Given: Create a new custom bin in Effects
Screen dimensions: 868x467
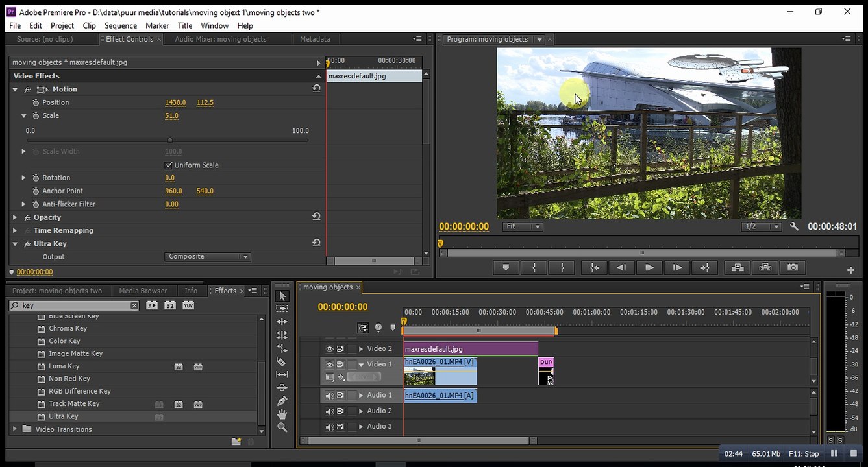Looking at the screenshot, I should [x=236, y=442].
